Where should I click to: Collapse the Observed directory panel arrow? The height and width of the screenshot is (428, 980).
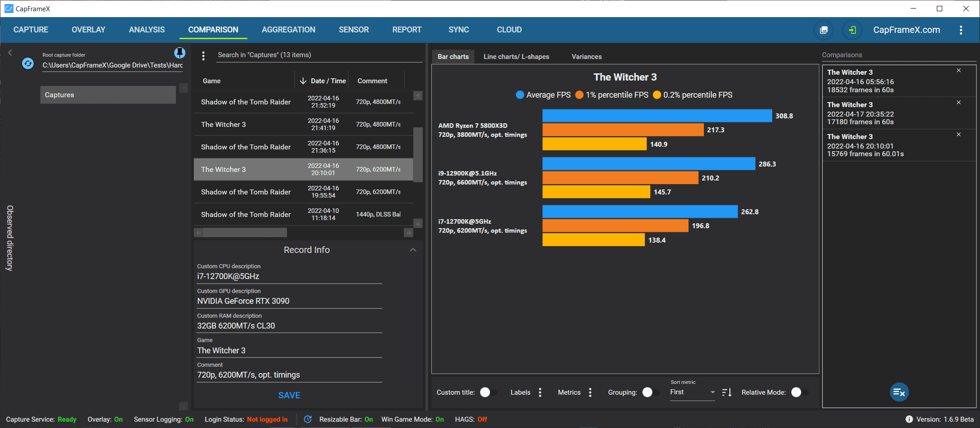pos(10,53)
